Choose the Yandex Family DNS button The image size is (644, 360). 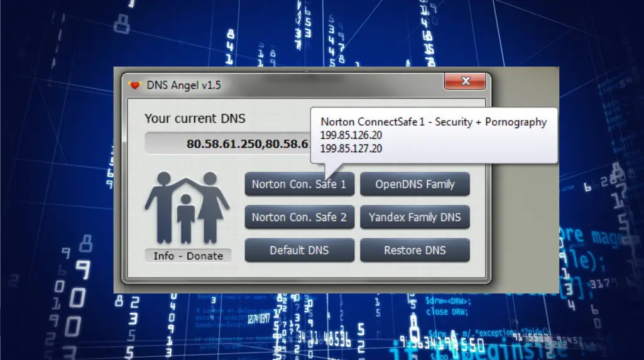pos(415,217)
